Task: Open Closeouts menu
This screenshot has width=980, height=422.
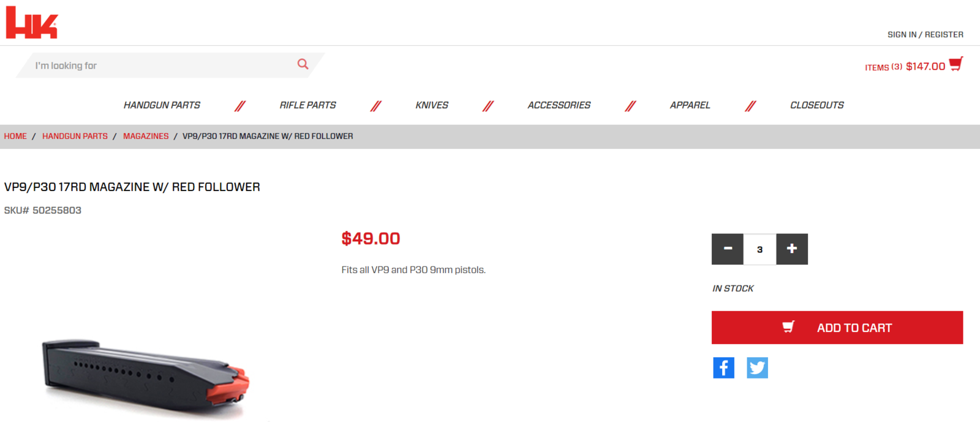Action: click(x=817, y=105)
